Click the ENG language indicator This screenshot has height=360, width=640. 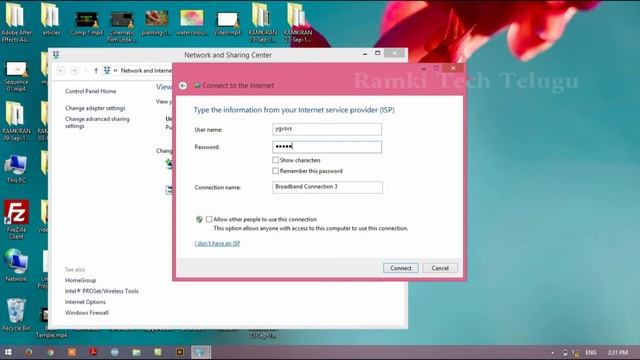point(591,352)
